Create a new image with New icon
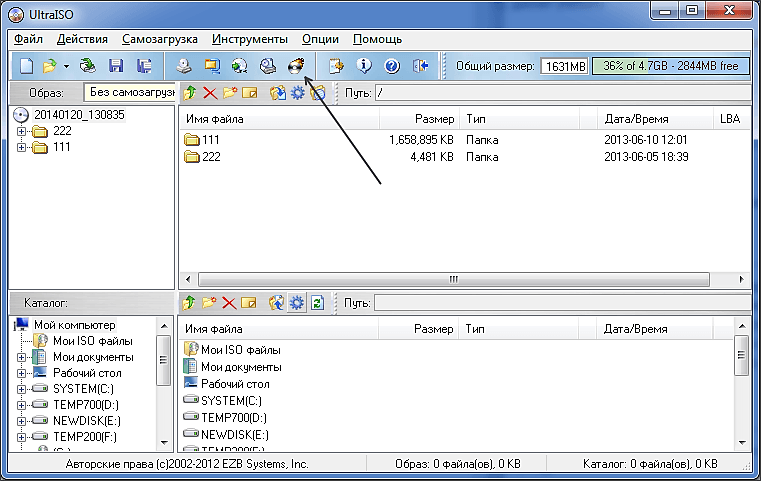 [26, 66]
